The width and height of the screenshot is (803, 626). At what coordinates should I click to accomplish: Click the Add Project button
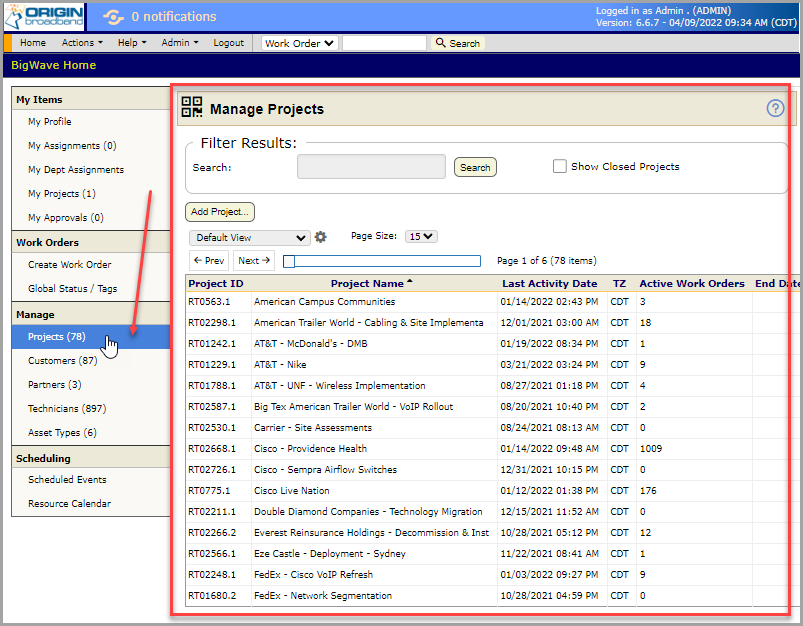pos(220,212)
